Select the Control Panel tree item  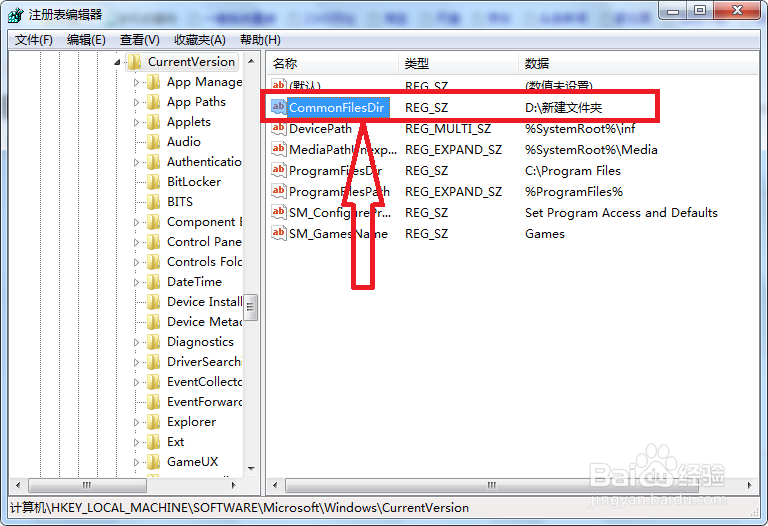point(204,242)
